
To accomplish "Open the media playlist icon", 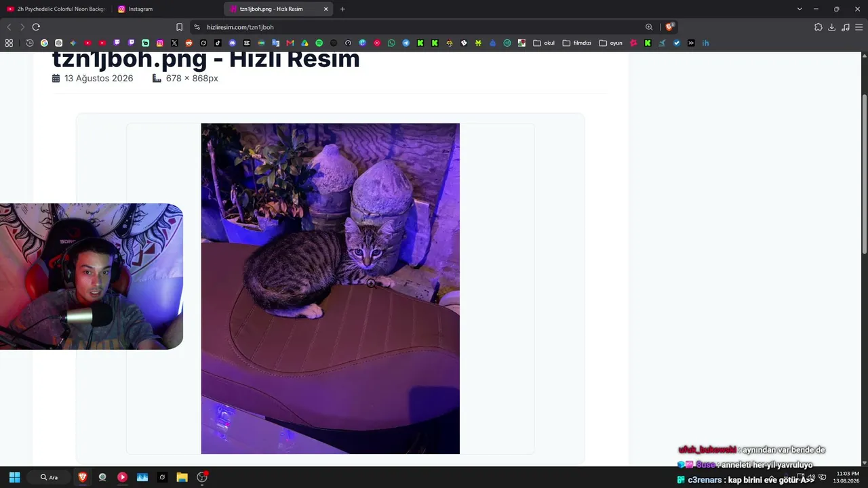I will pos(845,27).
